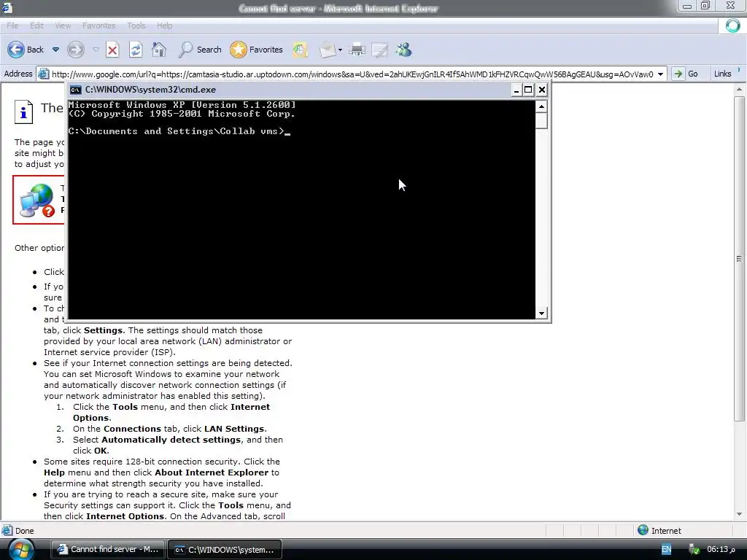Click the clock showing 06:13

click(x=721, y=550)
